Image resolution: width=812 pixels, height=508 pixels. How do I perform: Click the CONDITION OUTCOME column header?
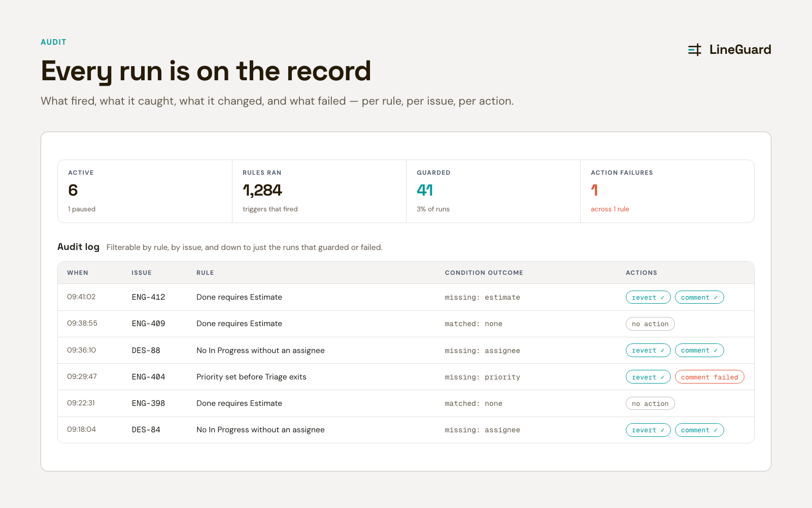484,273
